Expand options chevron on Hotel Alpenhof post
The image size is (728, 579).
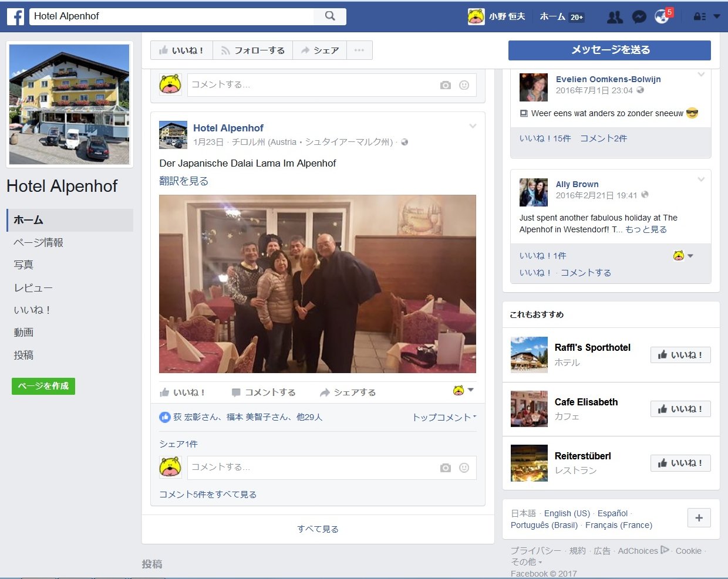(x=473, y=126)
